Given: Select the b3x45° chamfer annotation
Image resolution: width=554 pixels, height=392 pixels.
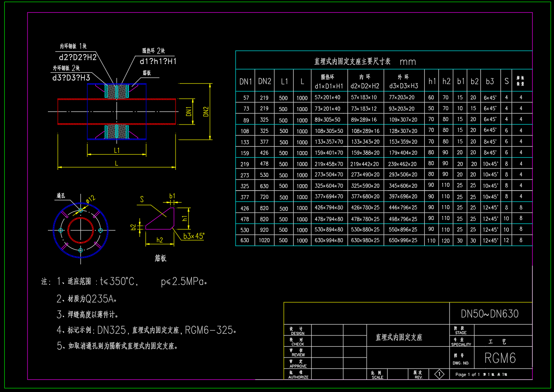Looking at the screenshot, I should 193,236.
